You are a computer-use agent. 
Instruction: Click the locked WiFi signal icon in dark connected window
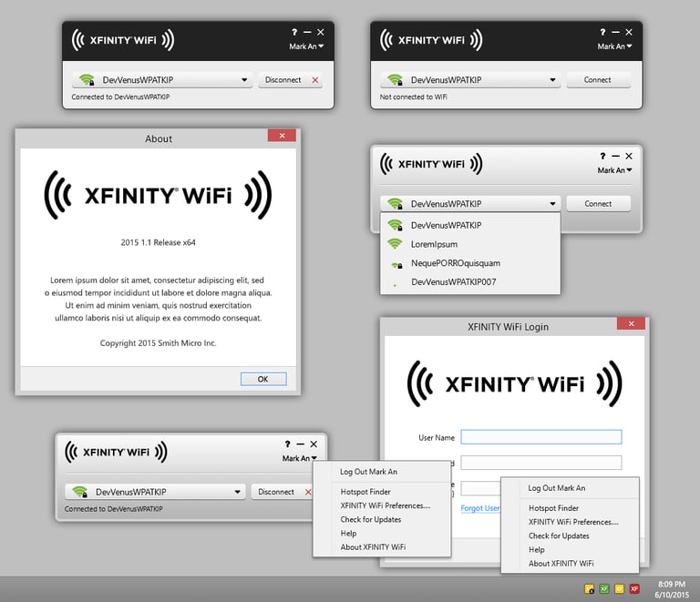87,80
